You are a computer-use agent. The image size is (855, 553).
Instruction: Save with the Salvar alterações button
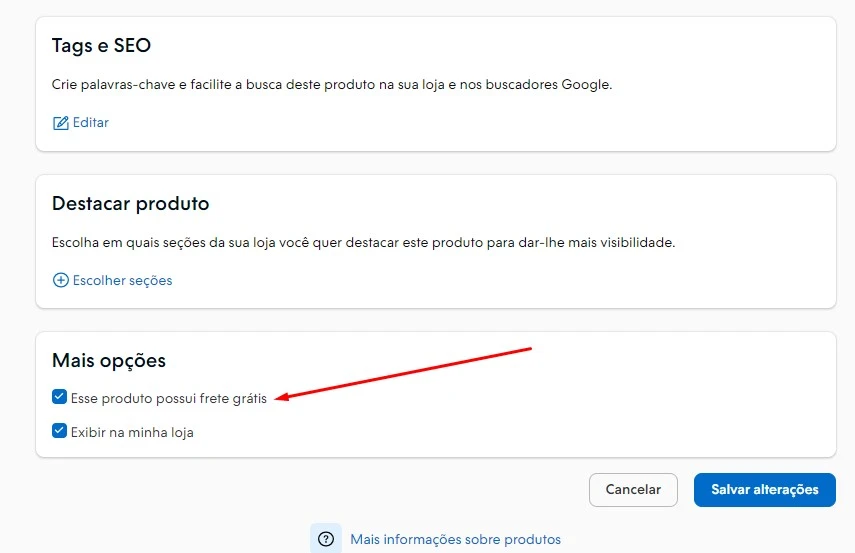764,490
